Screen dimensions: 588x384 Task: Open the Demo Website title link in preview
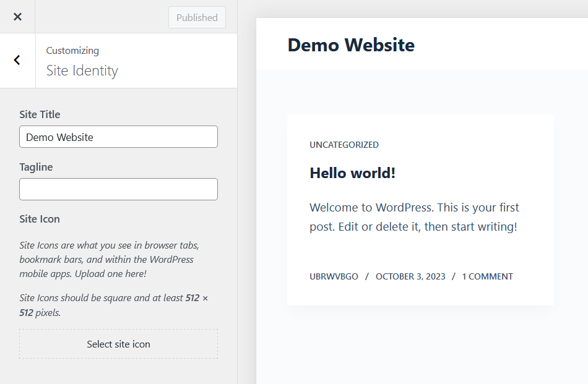click(x=351, y=45)
